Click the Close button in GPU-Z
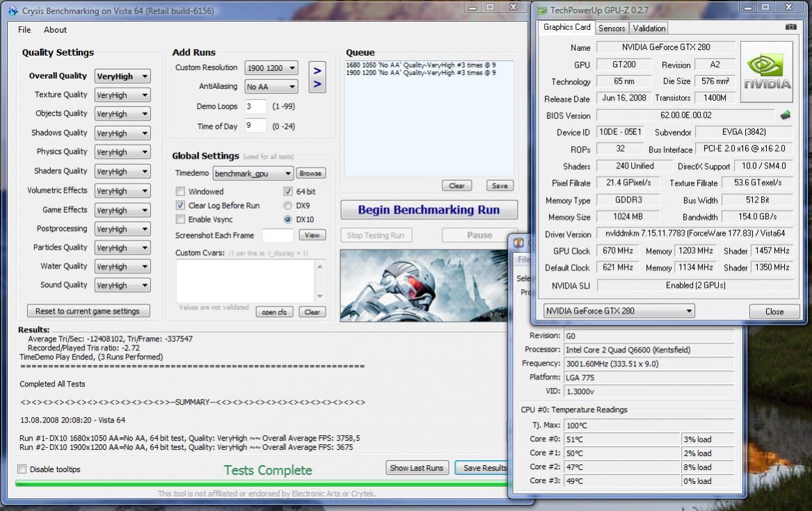Image resolution: width=812 pixels, height=511 pixels. coord(774,311)
